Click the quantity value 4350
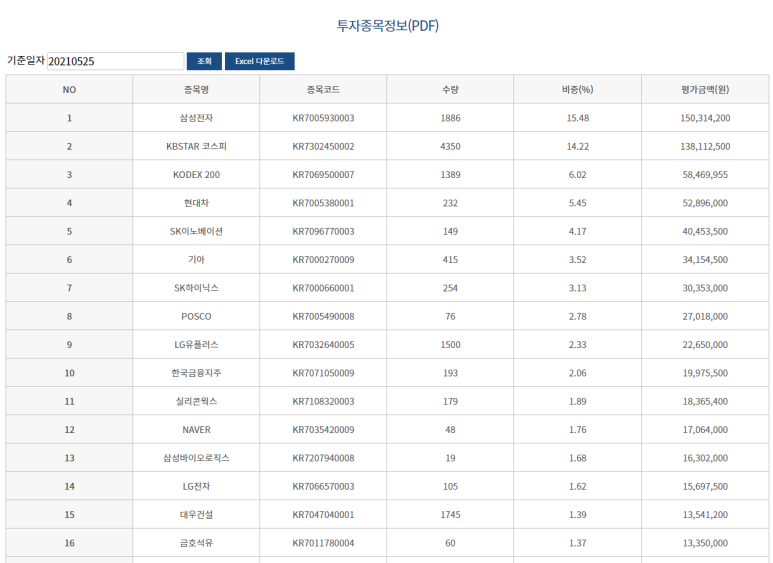This screenshot has width=773, height=563. click(x=451, y=146)
